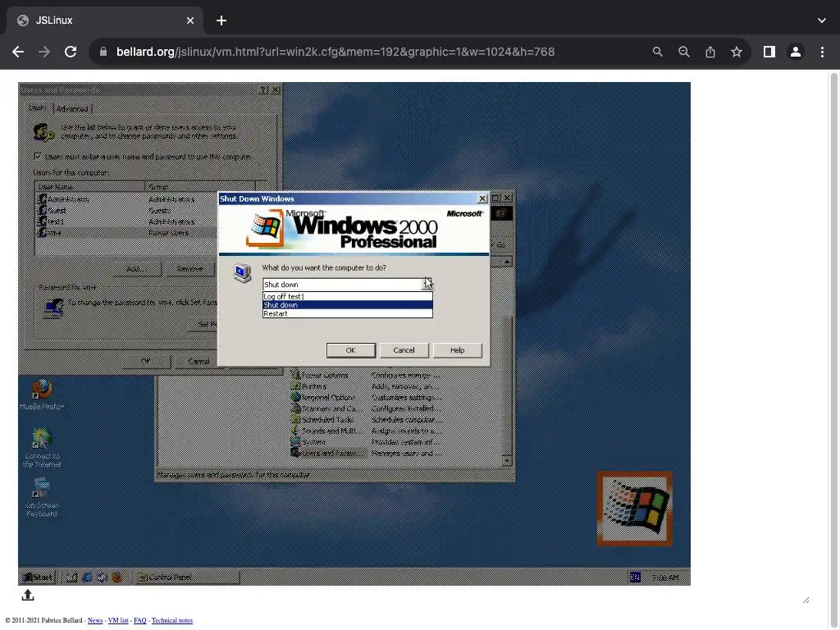Open the Technical notes footer link
Viewport: 840px width, 630px height.
[172, 620]
